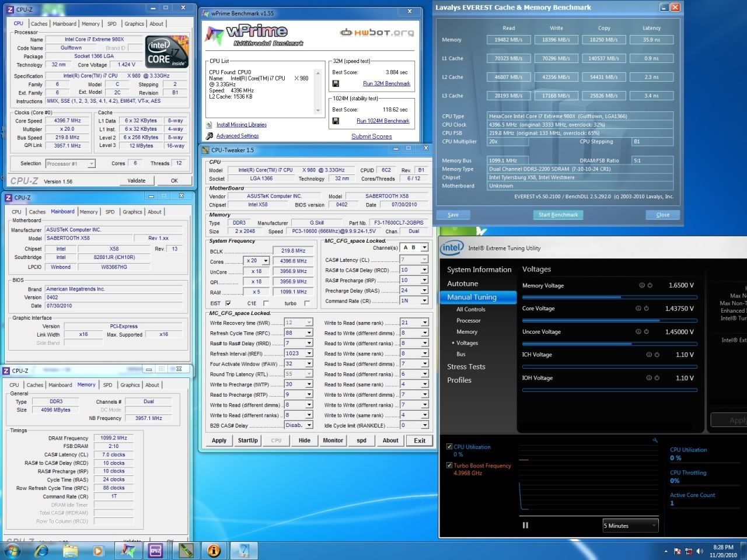This screenshot has height=560, width=747.
Task: Click the wrench icon next to Advanced Settings
Action: (x=209, y=136)
